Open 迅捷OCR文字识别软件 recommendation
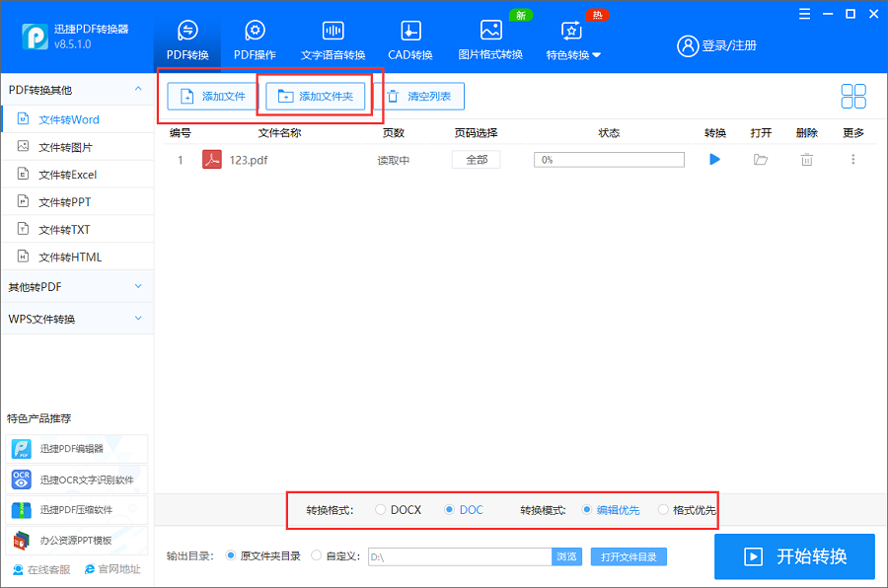Image resolution: width=888 pixels, height=588 pixels. [x=76, y=479]
